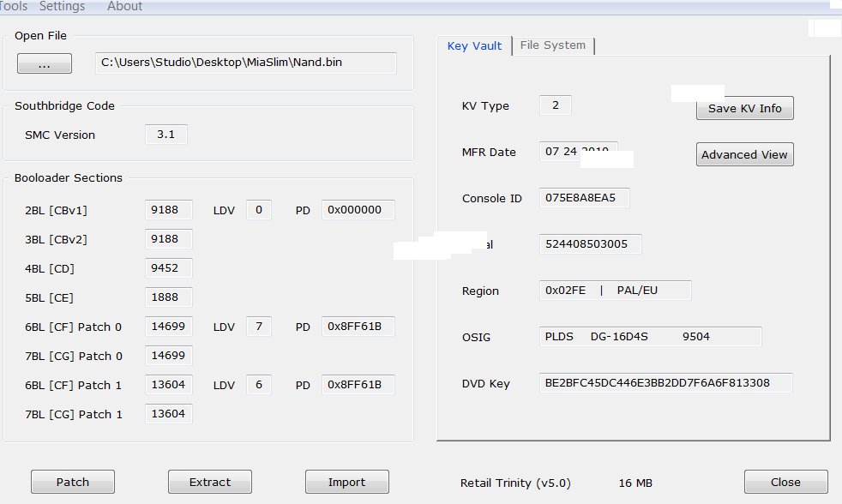The width and height of the screenshot is (842, 504).
Task: Click the Nand.bin file path field
Action: [245, 63]
